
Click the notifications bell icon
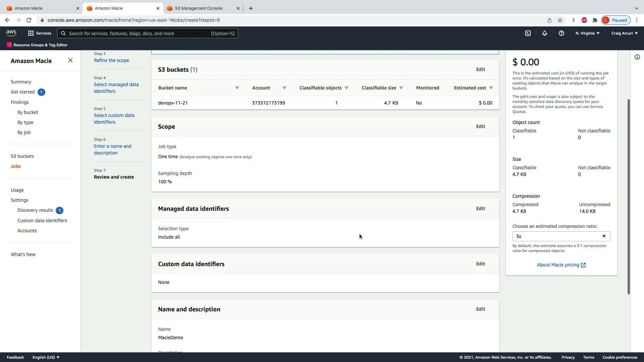(x=544, y=33)
